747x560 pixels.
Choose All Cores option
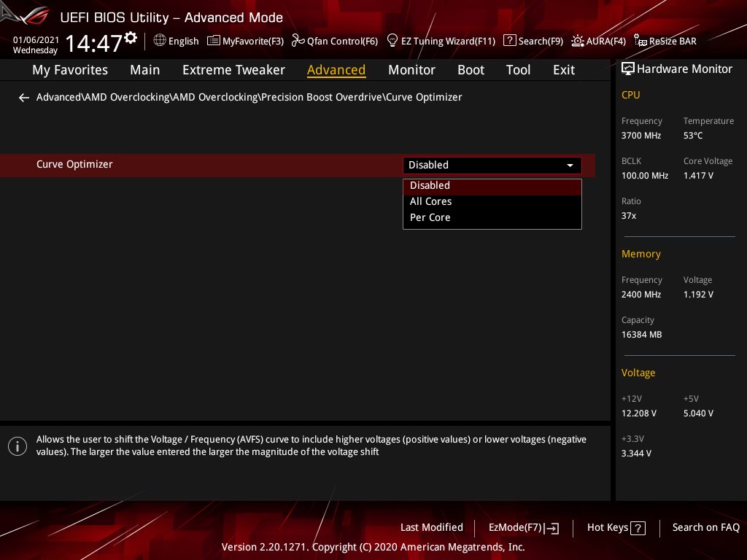click(x=492, y=201)
